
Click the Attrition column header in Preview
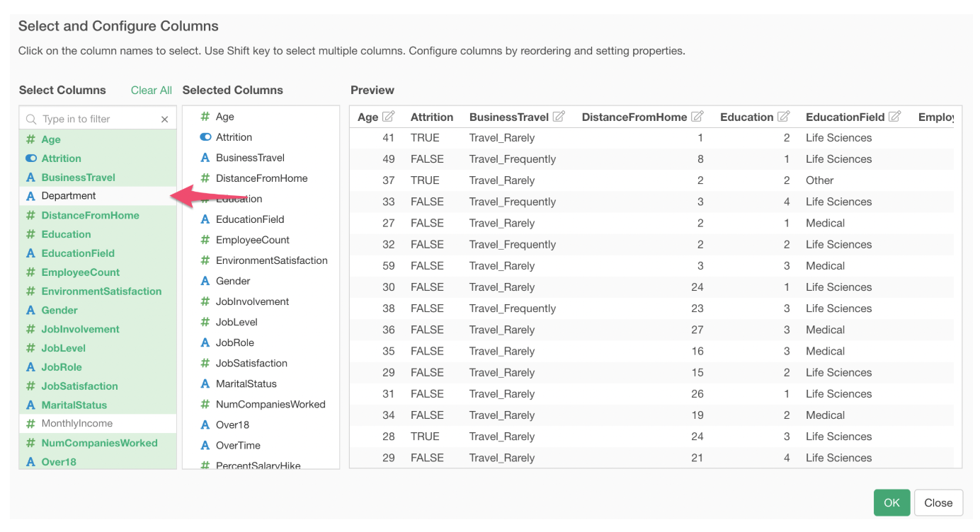pyautogui.click(x=431, y=117)
